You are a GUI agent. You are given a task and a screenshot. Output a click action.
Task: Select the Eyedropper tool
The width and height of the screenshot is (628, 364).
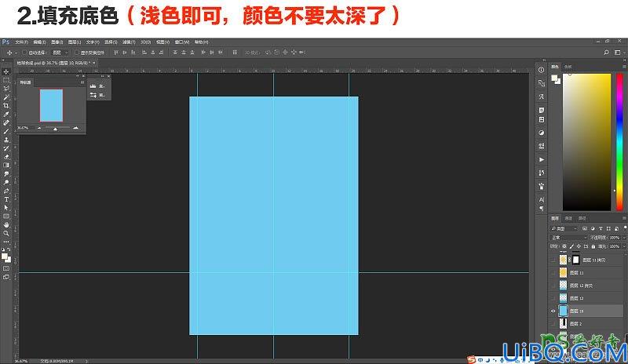tap(6, 114)
